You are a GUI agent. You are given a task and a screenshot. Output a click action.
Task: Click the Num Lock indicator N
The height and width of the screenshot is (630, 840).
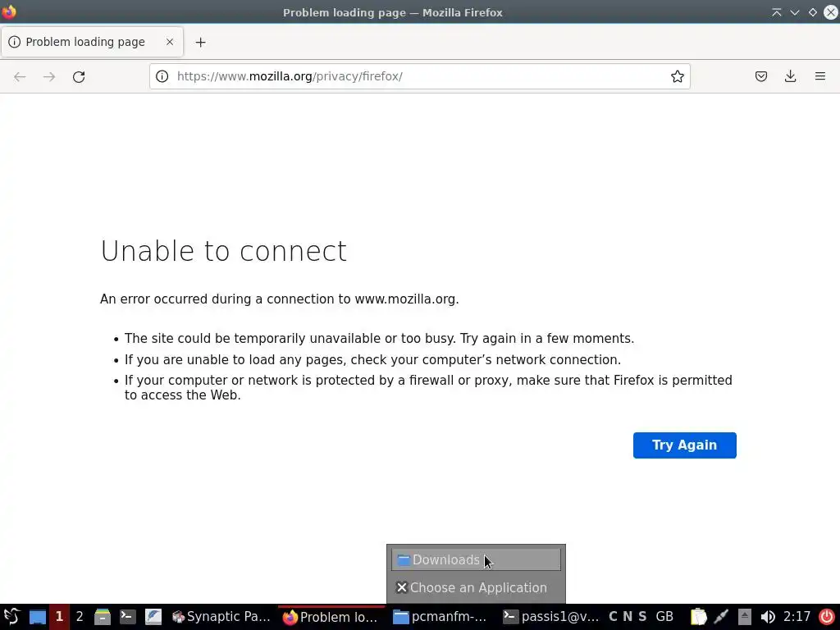click(x=628, y=617)
